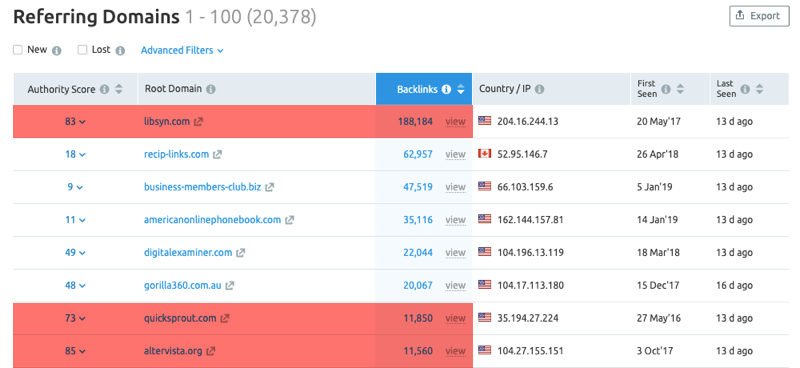Open external link icon for gorilla360.com.au
Screen dimensions: 800x368
[x=230, y=286]
